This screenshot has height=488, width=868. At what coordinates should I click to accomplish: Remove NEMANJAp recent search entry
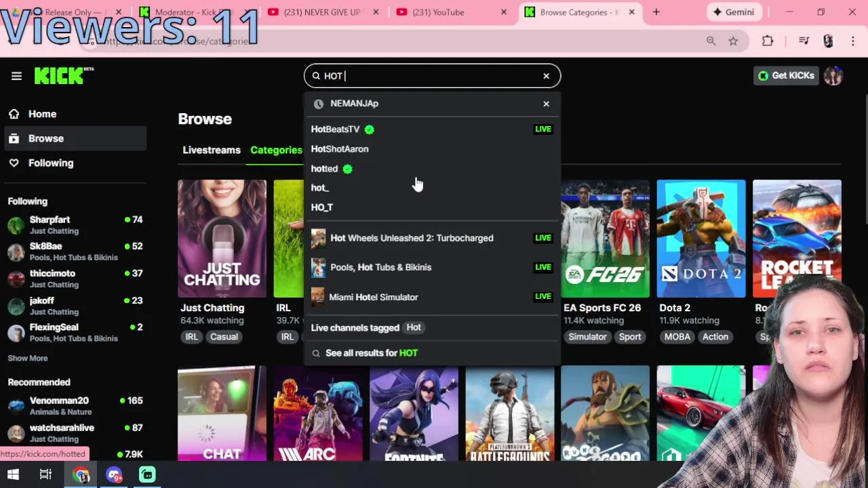[x=546, y=104]
